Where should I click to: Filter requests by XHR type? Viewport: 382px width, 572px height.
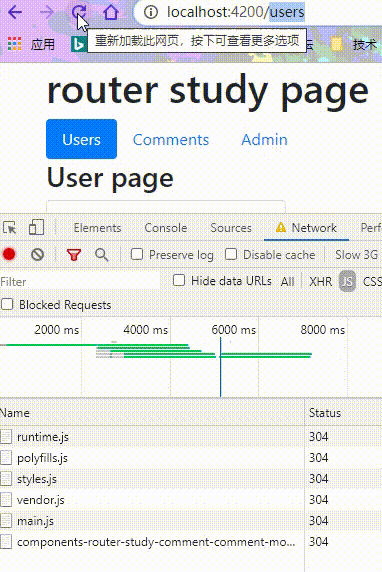(x=321, y=282)
